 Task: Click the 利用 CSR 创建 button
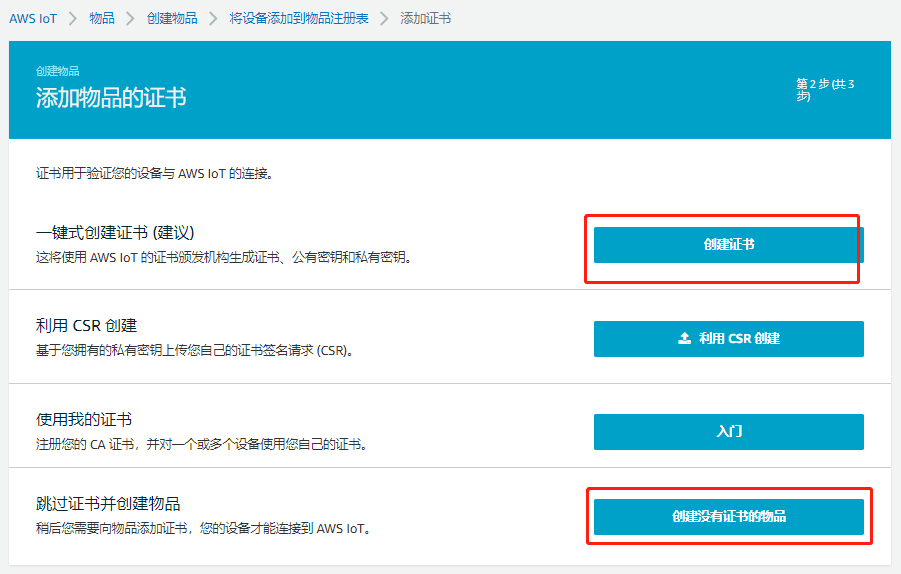pos(728,339)
